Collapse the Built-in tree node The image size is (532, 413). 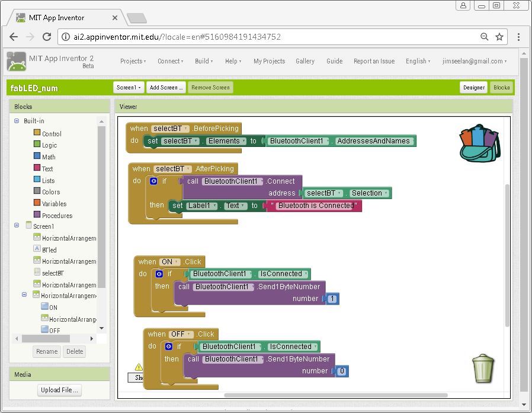click(x=17, y=121)
